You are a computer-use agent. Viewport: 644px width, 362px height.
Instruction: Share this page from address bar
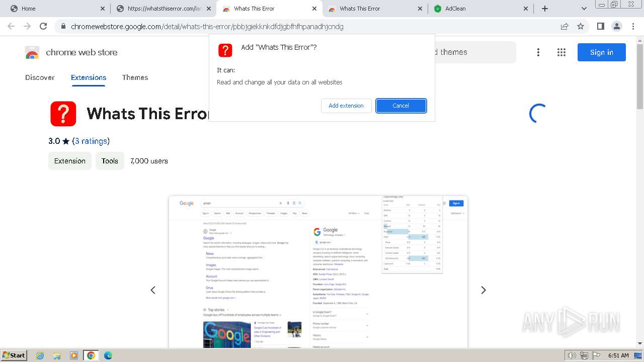(x=565, y=26)
